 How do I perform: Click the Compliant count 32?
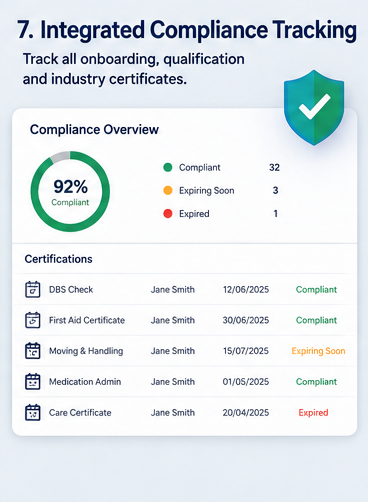[274, 167]
